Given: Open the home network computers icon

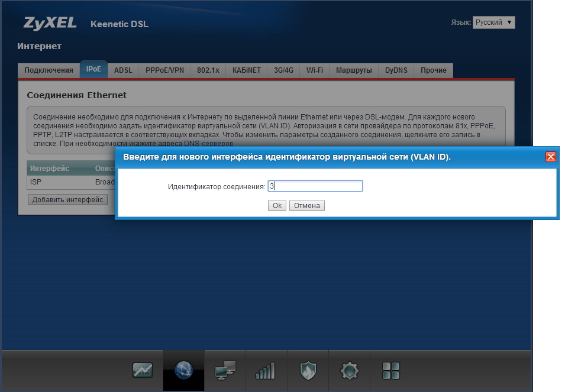Looking at the screenshot, I should click(225, 371).
